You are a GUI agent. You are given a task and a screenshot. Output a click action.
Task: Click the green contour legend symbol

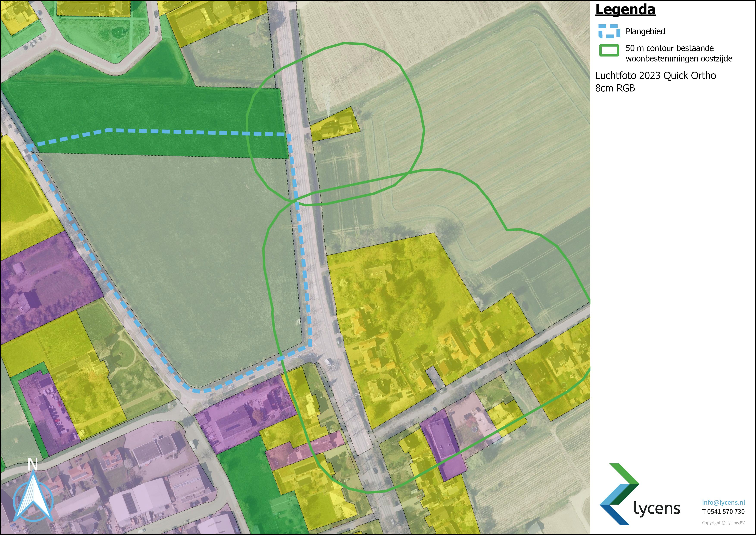609,51
